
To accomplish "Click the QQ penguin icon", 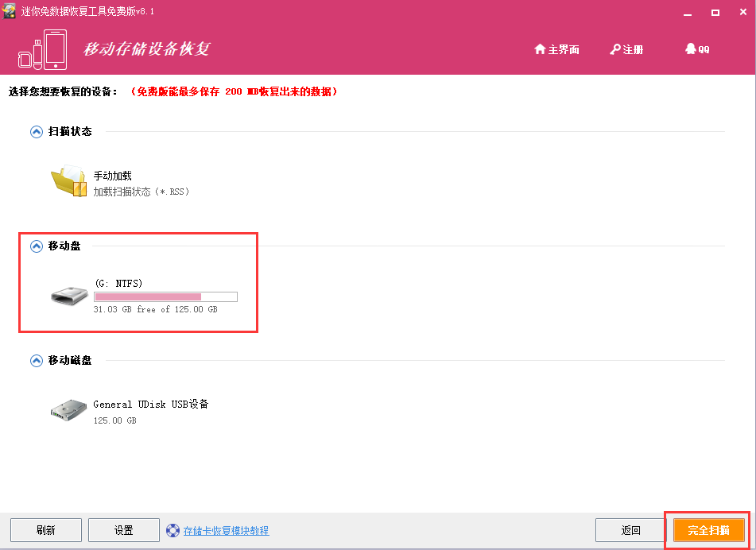I will 691,48.
